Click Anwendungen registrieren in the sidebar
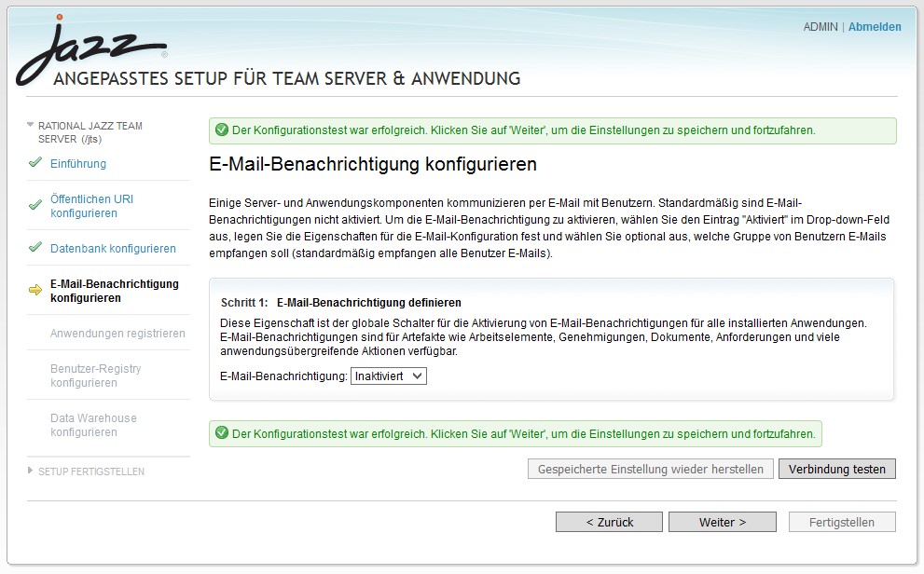 coord(117,334)
